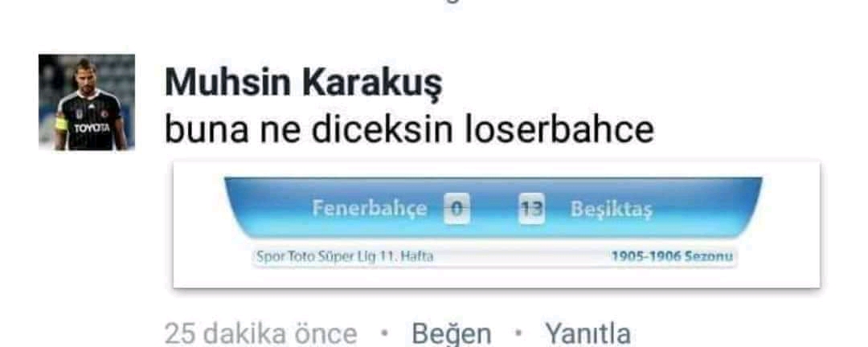Image resolution: width=868 pixels, height=347 pixels.
Task: Click the empty gap between the two score boxes
Action: 494,209
